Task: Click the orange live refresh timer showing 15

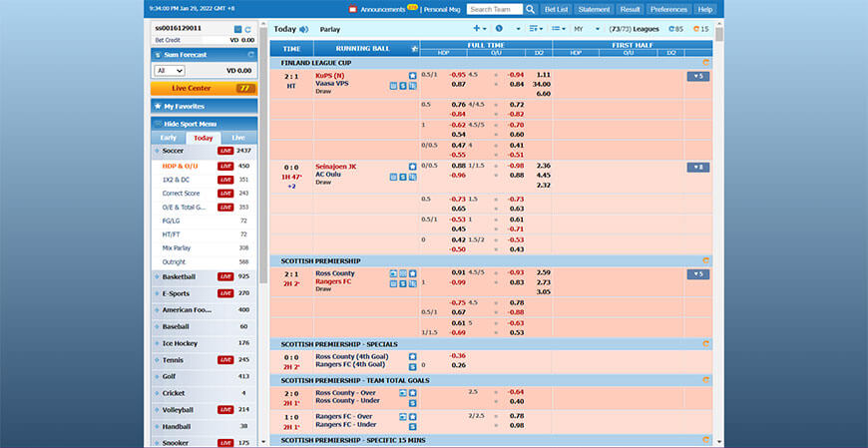Action: tap(700, 29)
